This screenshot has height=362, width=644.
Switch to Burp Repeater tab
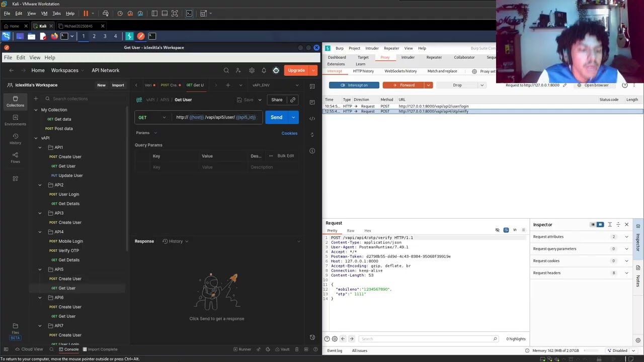(434, 57)
